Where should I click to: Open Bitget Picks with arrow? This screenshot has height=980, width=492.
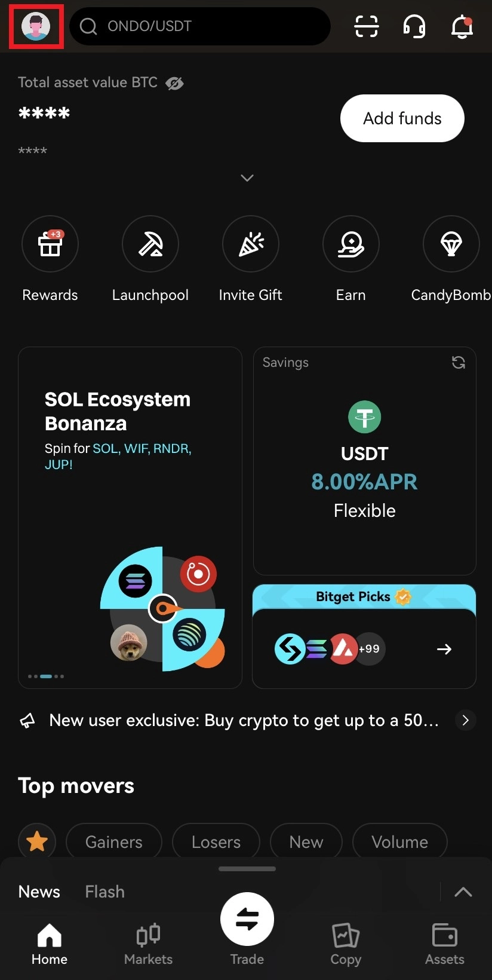point(444,648)
